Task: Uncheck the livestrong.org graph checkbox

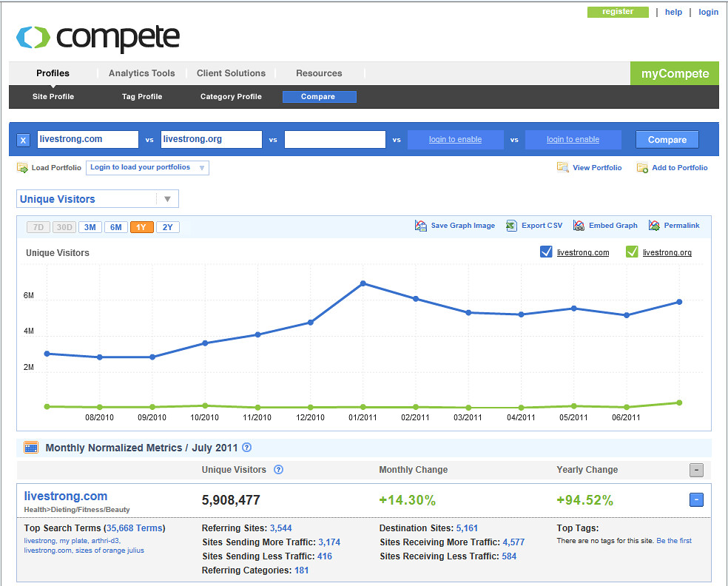Action: coord(632,252)
